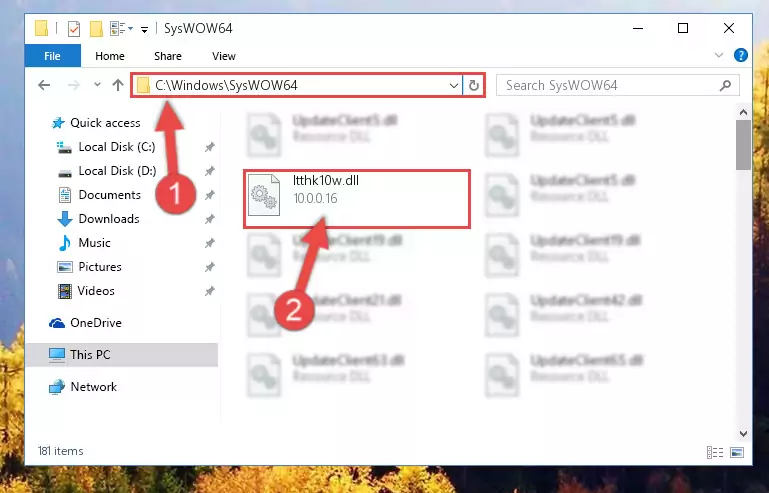Click the pin icon next to Downloads
769x493 pixels.
tap(209, 219)
